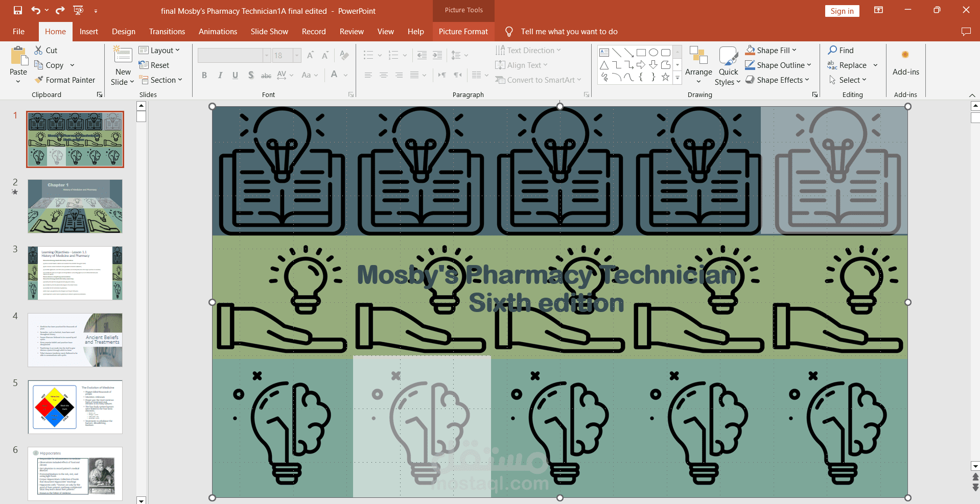The height and width of the screenshot is (504, 980).
Task: Toggle Justify paragraph alignment
Action: [x=414, y=75]
